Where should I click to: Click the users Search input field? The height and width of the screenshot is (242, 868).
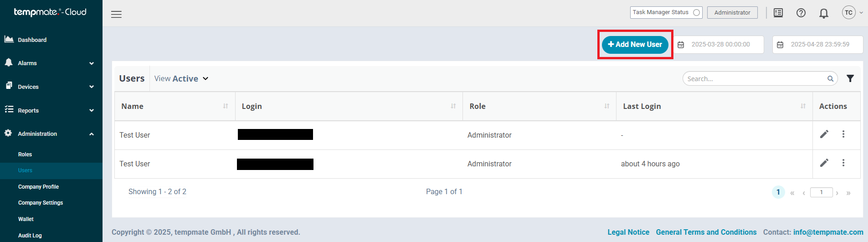[756, 78]
